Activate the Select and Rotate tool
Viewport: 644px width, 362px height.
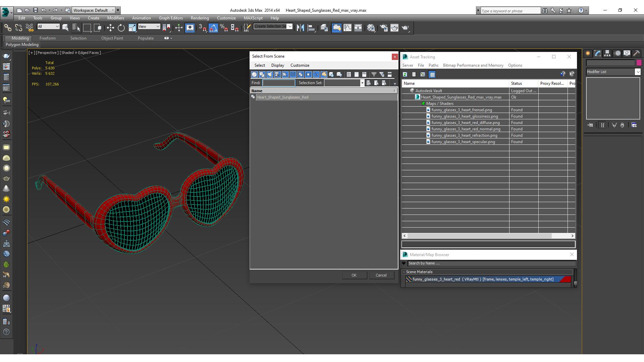[121, 28]
